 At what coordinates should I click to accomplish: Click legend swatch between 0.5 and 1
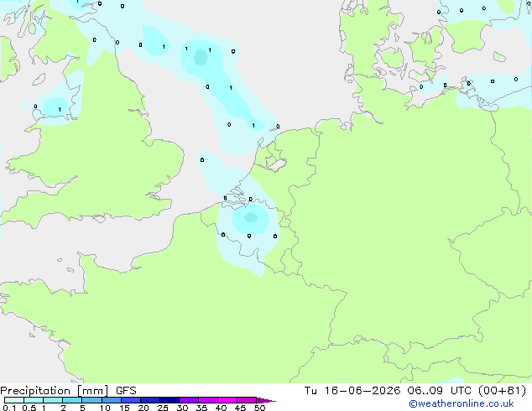click(x=34, y=400)
